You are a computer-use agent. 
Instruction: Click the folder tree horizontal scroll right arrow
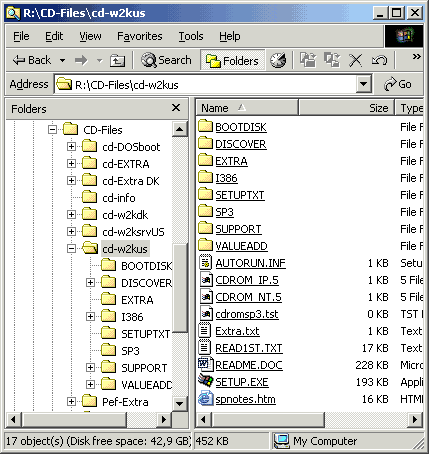point(164,419)
